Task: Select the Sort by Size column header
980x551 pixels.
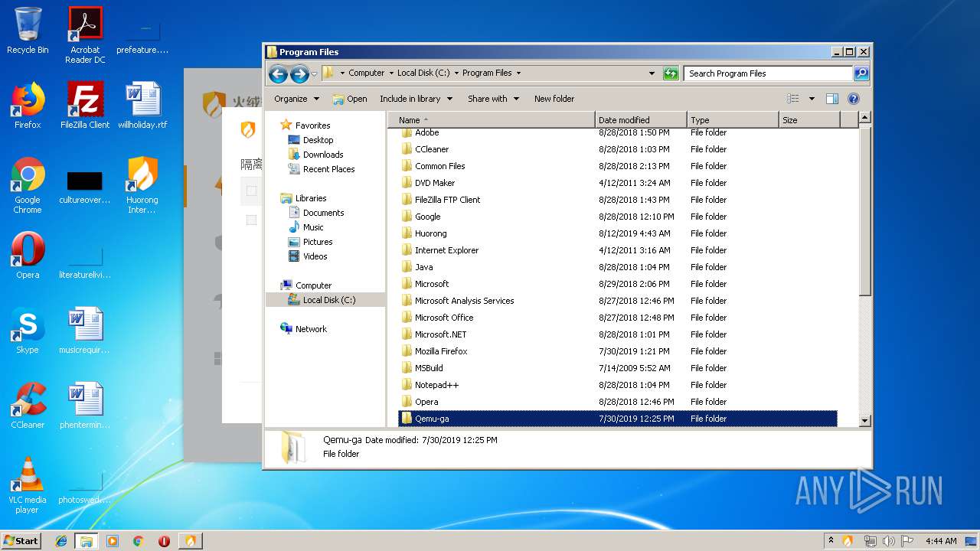Action: click(809, 120)
